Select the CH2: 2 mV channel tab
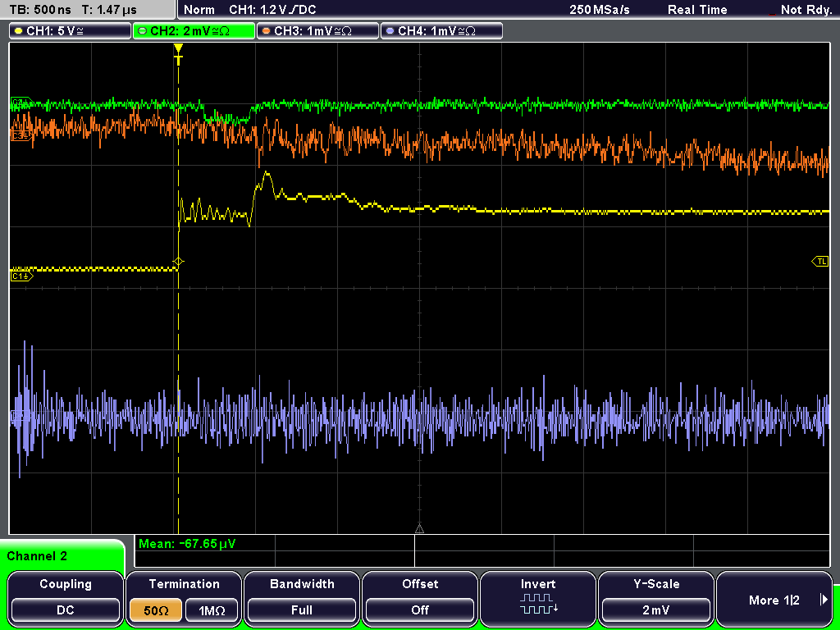The image size is (840, 630). (x=194, y=31)
